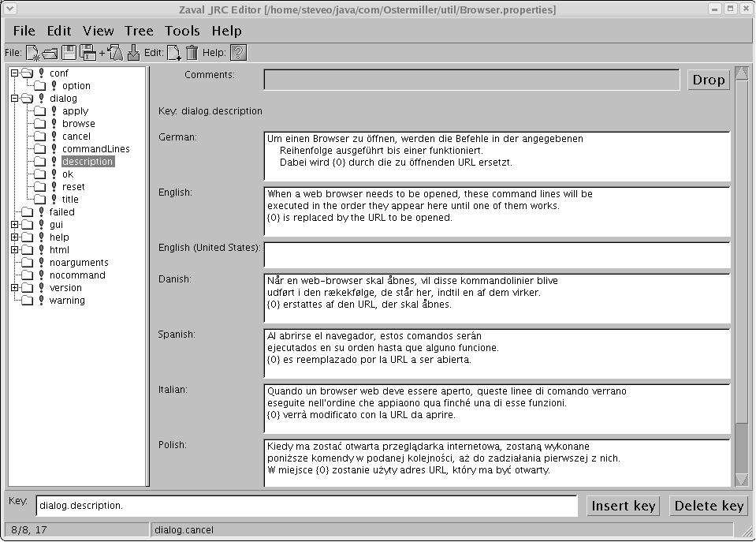The height and width of the screenshot is (542, 756).
Task: Click the window menu button in title bar
Action: [10, 9]
